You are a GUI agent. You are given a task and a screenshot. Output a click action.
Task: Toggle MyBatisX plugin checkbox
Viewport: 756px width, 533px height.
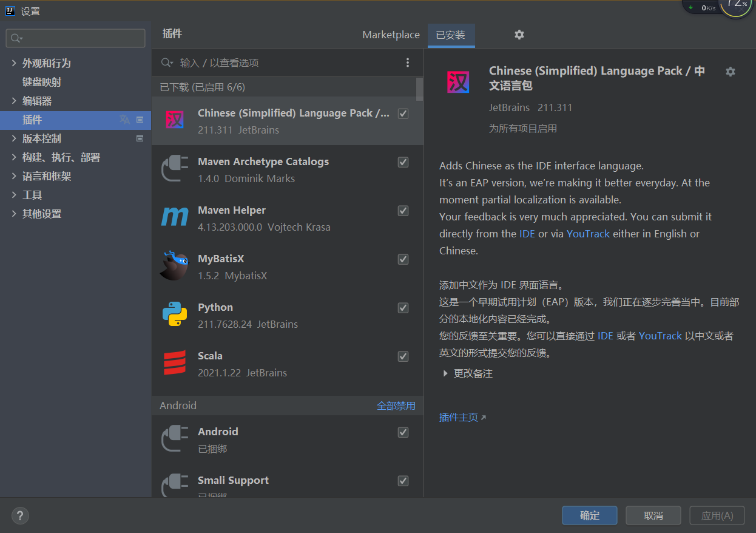(403, 259)
